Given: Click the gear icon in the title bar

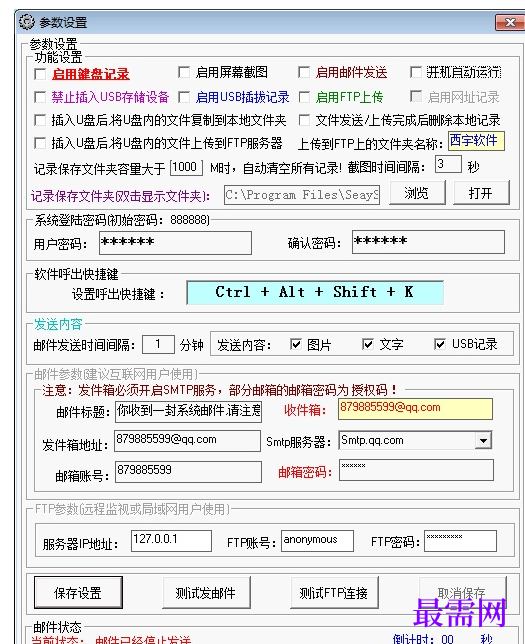Looking at the screenshot, I should click(27, 22).
